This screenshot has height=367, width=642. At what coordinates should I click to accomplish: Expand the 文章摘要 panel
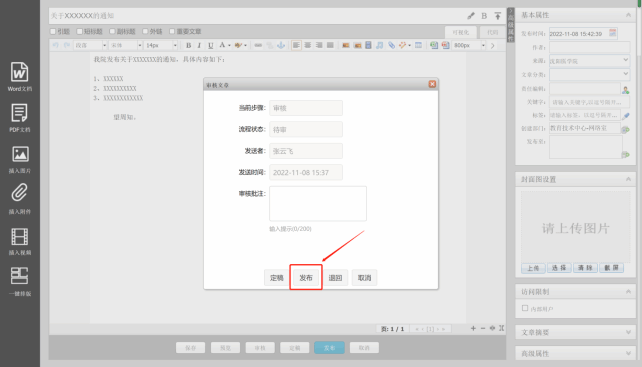(628, 332)
